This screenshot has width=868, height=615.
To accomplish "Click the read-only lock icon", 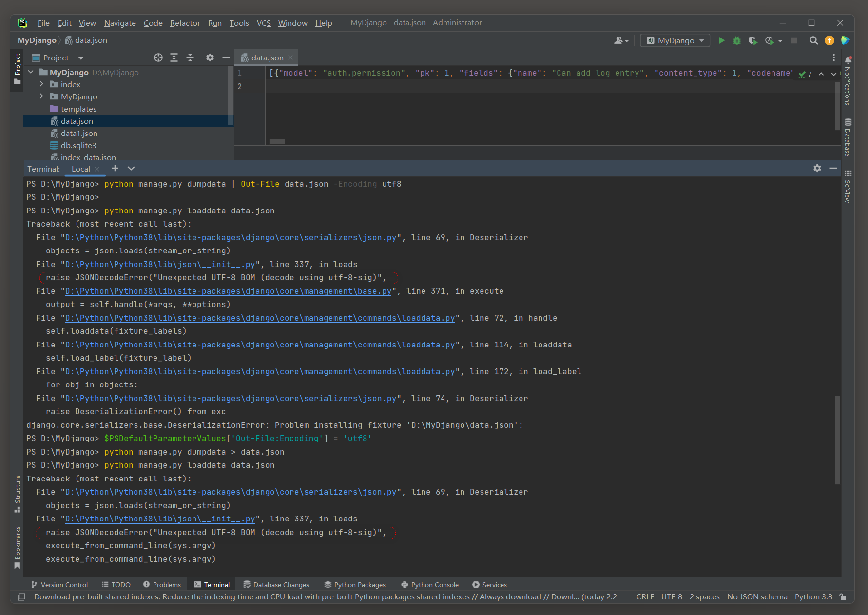I will pyautogui.click(x=843, y=596).
